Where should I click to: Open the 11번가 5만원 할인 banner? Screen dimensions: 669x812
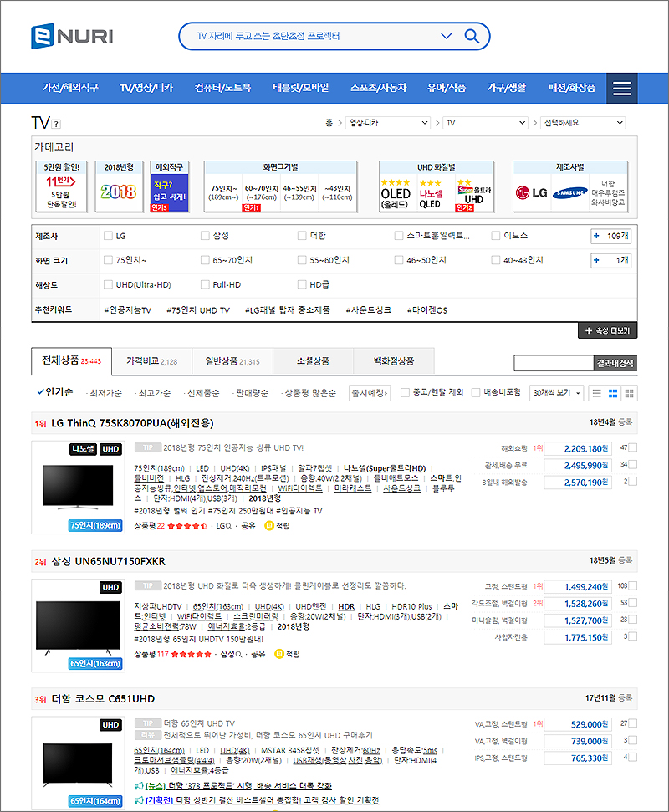click(x=61, y=186)
